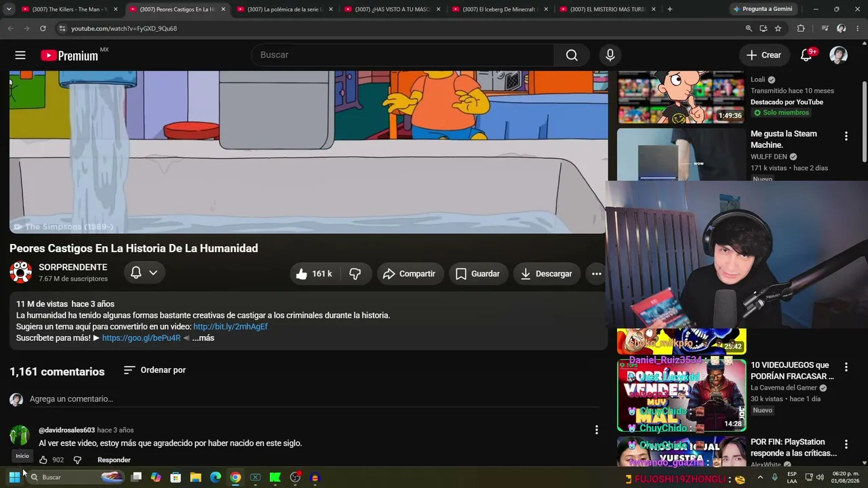
Task: Open YouTube notifications bell with 9+ badge
Action: pos(807,55)
